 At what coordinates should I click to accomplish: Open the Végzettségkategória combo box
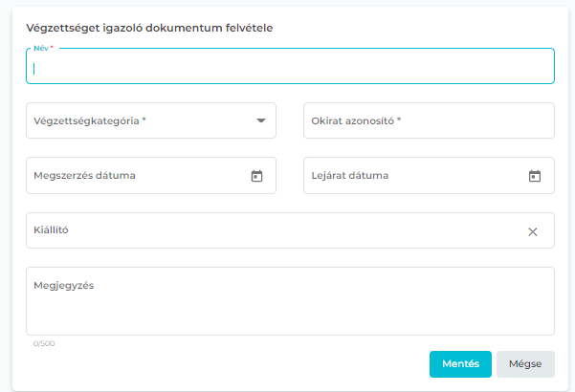[144, 121]
